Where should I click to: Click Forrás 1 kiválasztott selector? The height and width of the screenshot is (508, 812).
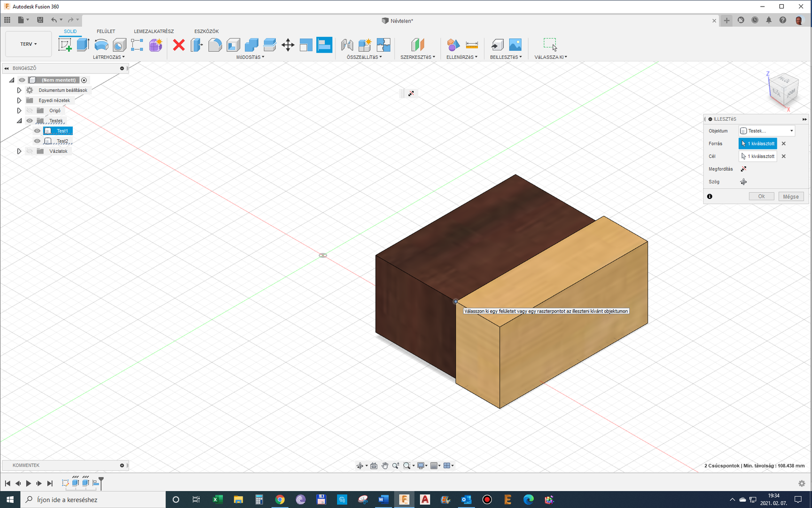[x=757, y=143]
